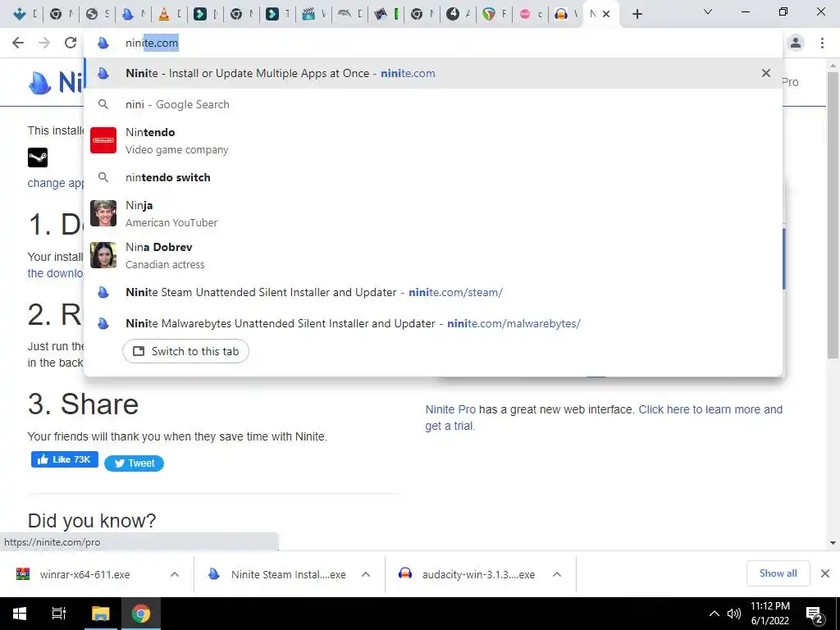The height and width of the screenshot is (630, 840).
Task: Click the Ninite favicon in the address bar
Action: click(103, 43)
